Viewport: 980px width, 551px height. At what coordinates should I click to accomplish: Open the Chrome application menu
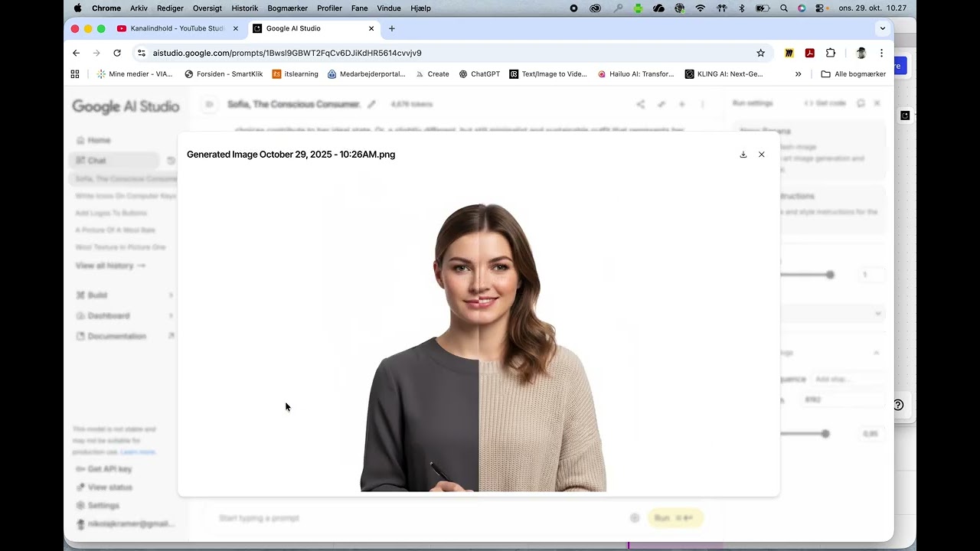pos(106,8)
